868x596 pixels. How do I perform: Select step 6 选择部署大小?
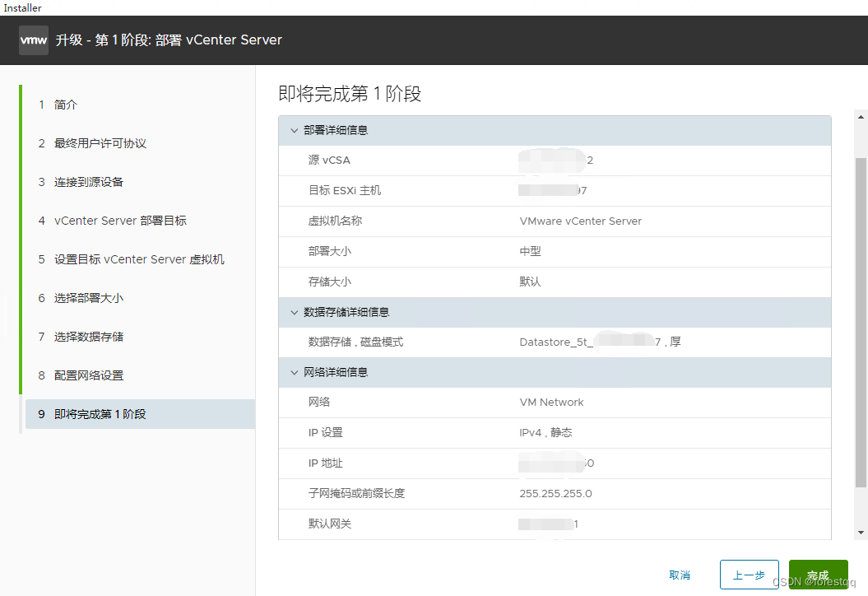pyautogui.click(x=81, y=298)
